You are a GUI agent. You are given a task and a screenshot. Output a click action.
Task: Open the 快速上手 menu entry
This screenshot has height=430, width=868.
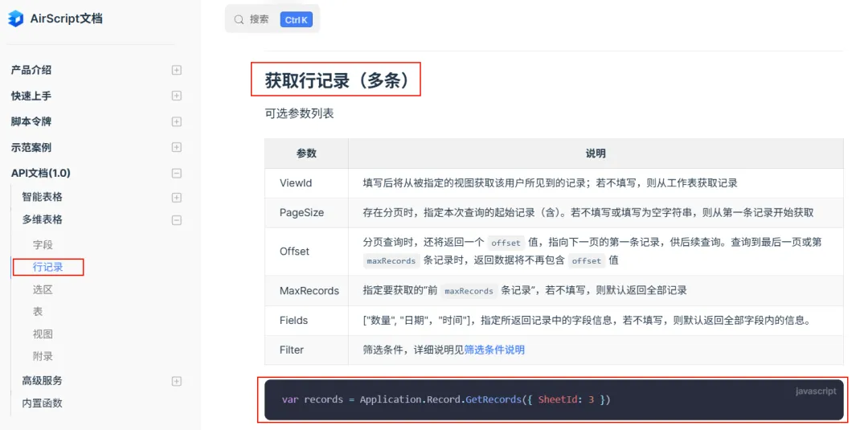coord(31,96)
